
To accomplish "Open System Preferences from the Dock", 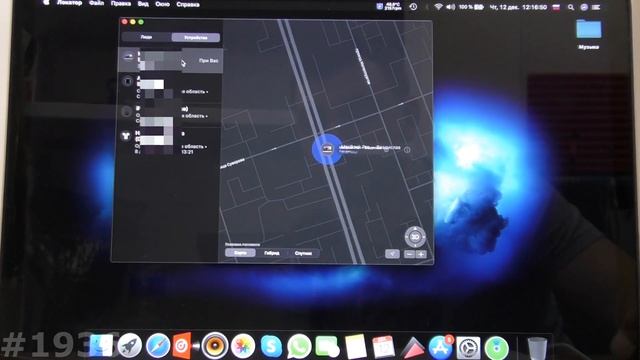I will point(468,347).
